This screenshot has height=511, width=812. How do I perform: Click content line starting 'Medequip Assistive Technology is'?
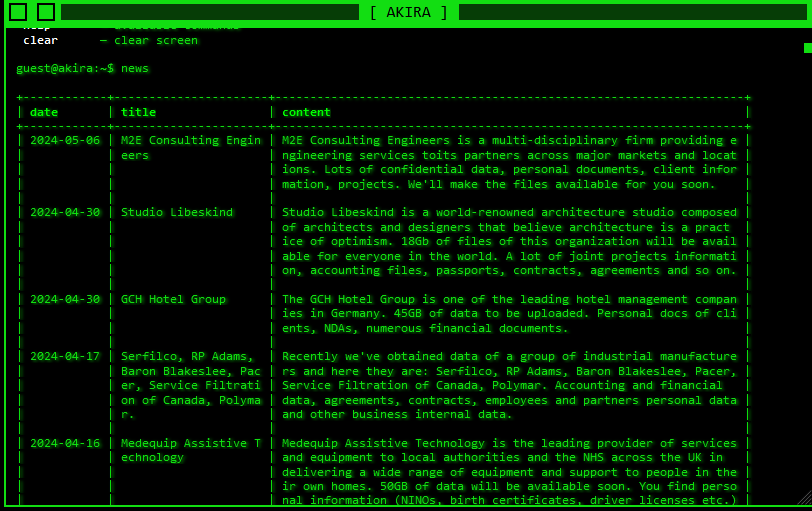[510, 443]
